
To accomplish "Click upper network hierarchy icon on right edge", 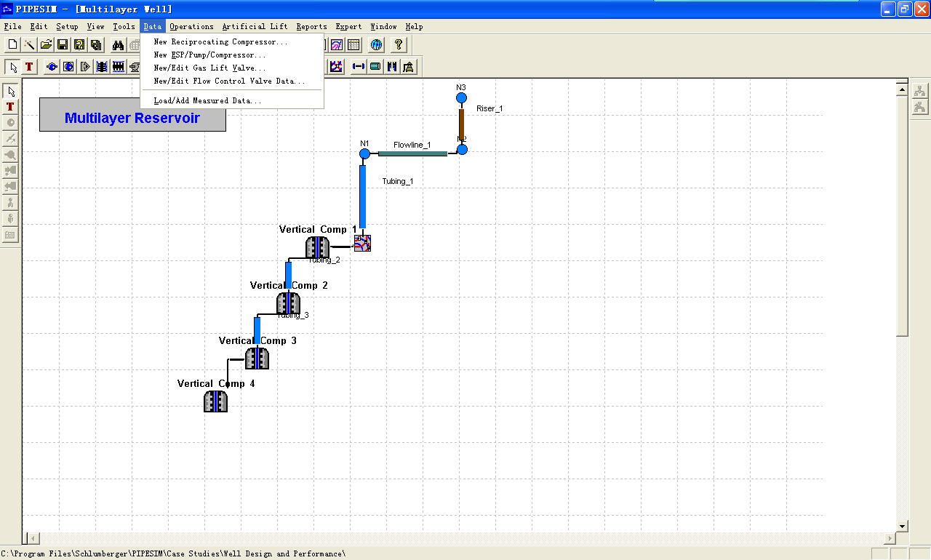I will pyautogui.click(x=920, y=91).
